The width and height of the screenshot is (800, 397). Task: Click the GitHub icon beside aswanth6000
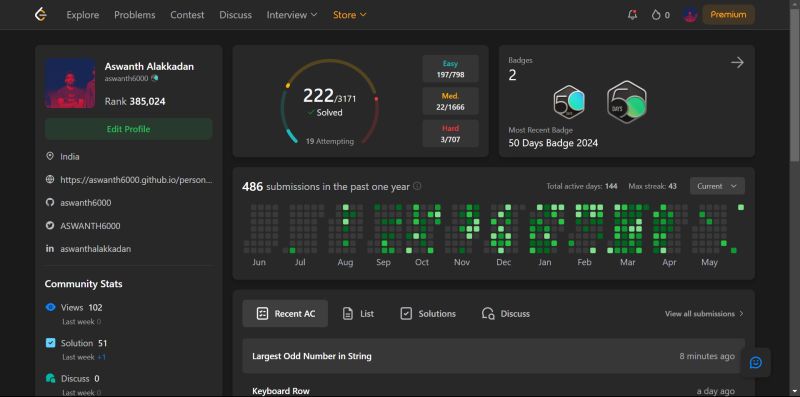[50, 202]
